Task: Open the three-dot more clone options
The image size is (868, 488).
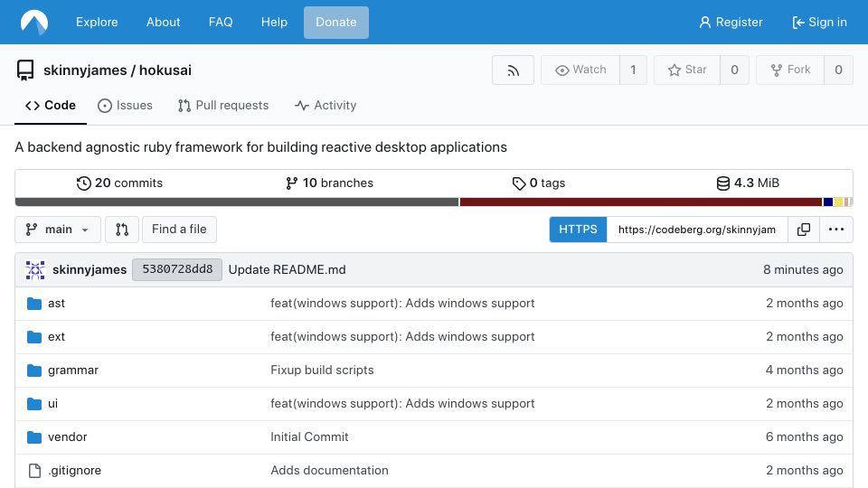Action: point(835,230)
